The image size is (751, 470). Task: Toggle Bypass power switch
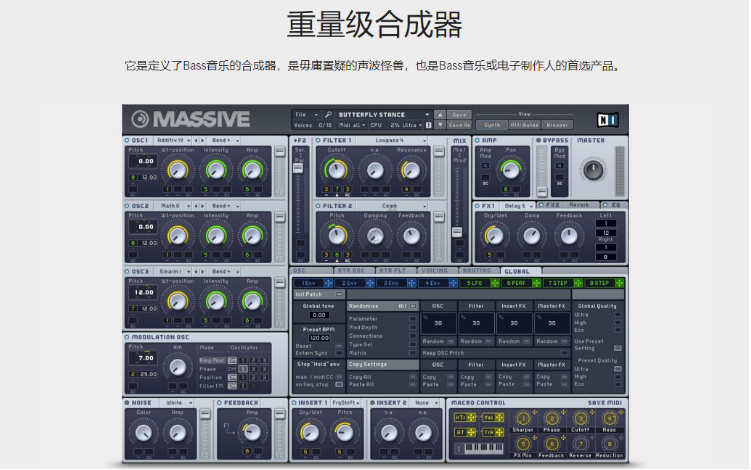[x=538, y=140]
